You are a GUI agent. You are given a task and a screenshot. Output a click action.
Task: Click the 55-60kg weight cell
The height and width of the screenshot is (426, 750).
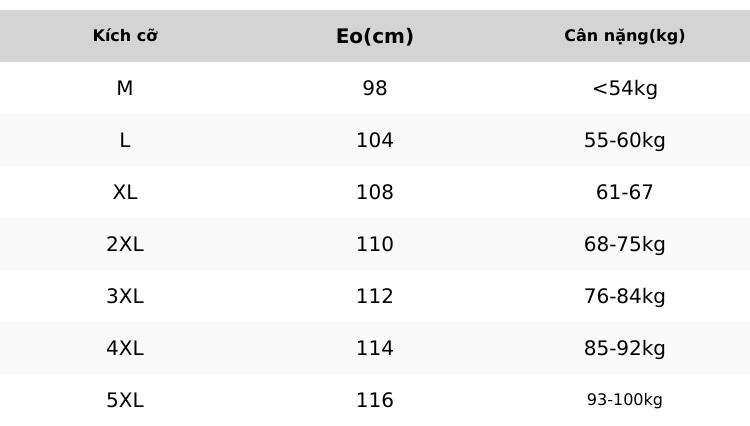coord(625,141)
